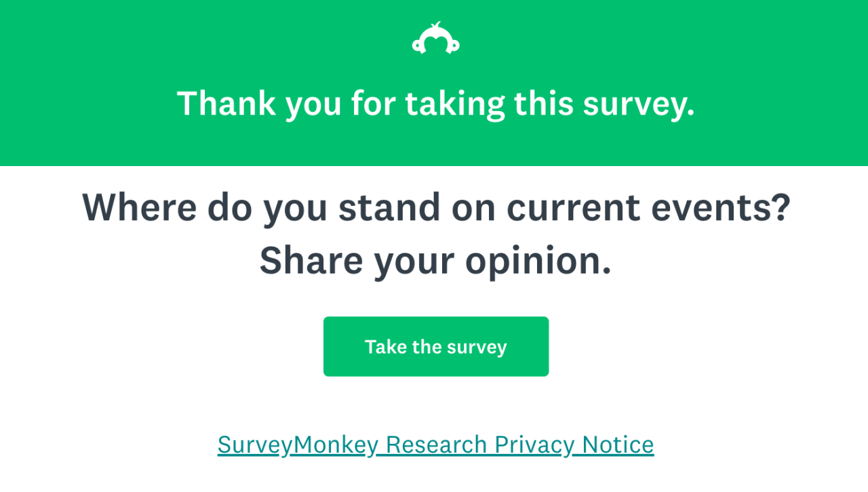Click the "Thank you for taking this survey." heading
The height and width of the screenshot is (492, 868).
pyautogui.click(x=435, y=104)
